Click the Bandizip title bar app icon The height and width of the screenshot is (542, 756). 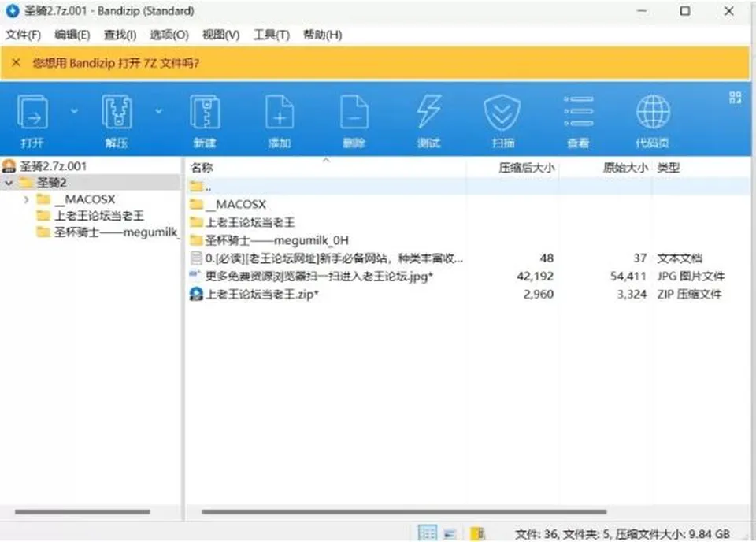12,10
